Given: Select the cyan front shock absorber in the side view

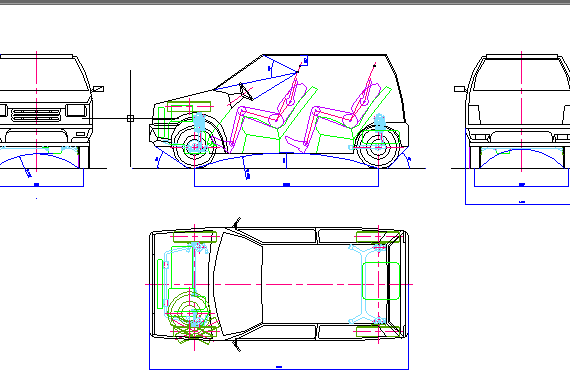Looking at the screenshot, I should (199, 125).
